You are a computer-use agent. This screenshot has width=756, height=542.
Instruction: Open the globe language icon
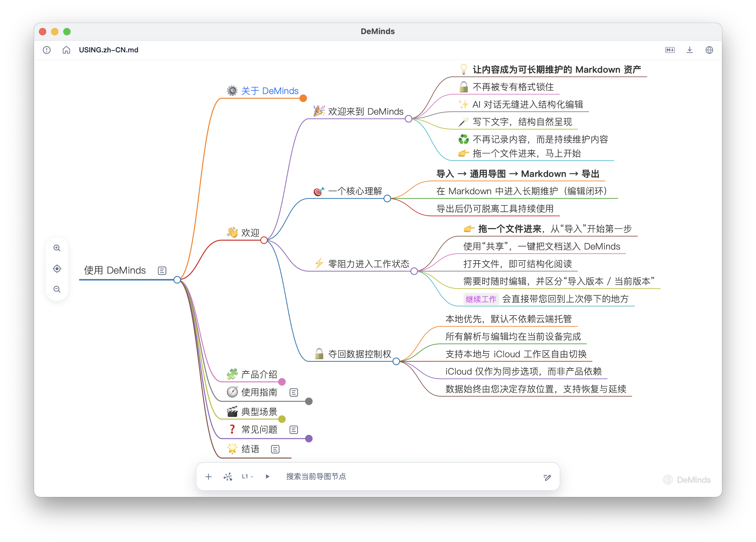(709, 50)
